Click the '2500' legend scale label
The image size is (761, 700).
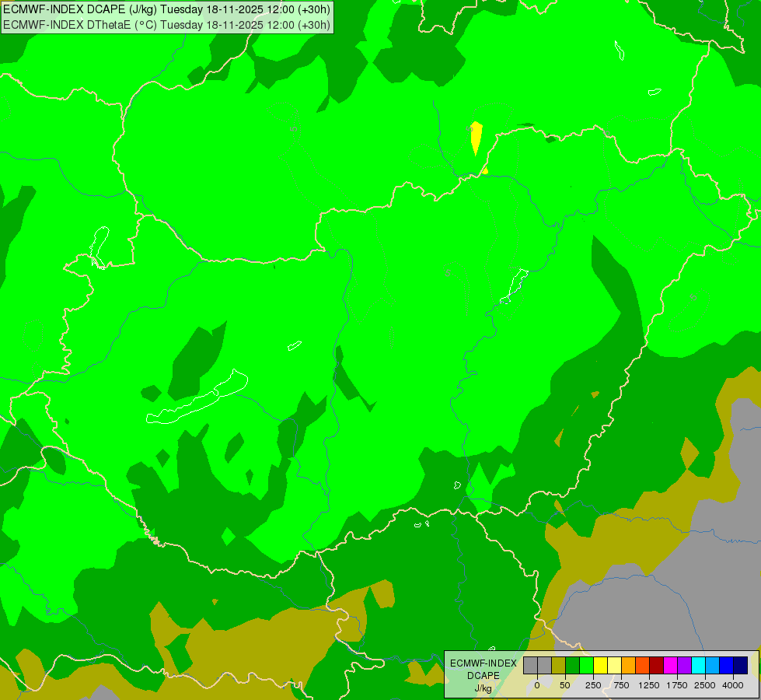(705, 685)
